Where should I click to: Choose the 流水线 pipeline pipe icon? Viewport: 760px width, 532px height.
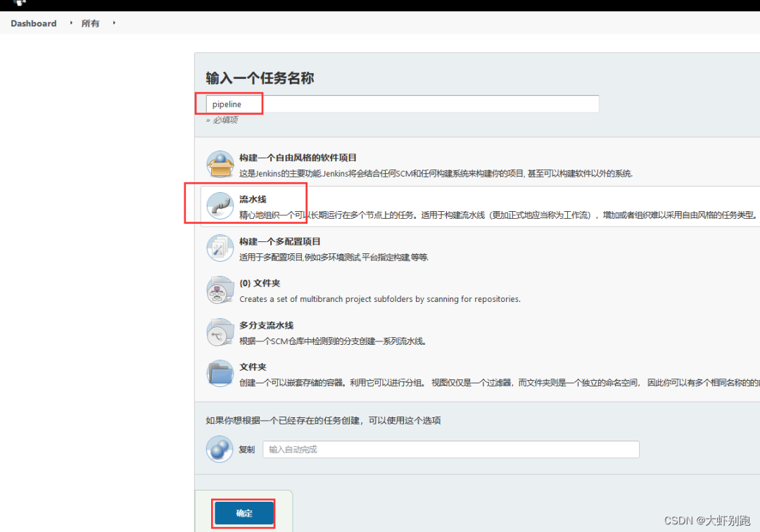tap(220, 206)
